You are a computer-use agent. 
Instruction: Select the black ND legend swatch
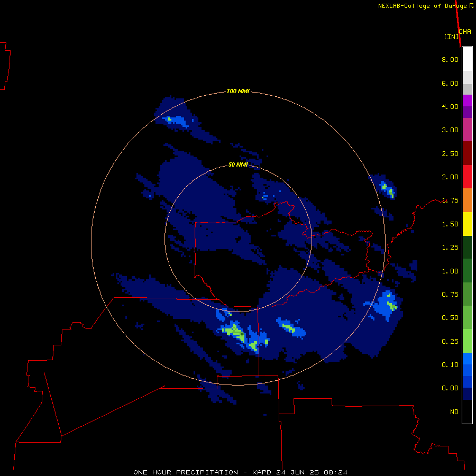[467, 411]
